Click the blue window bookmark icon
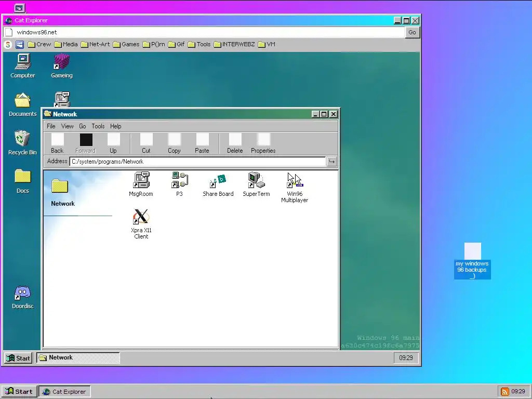 20,45
